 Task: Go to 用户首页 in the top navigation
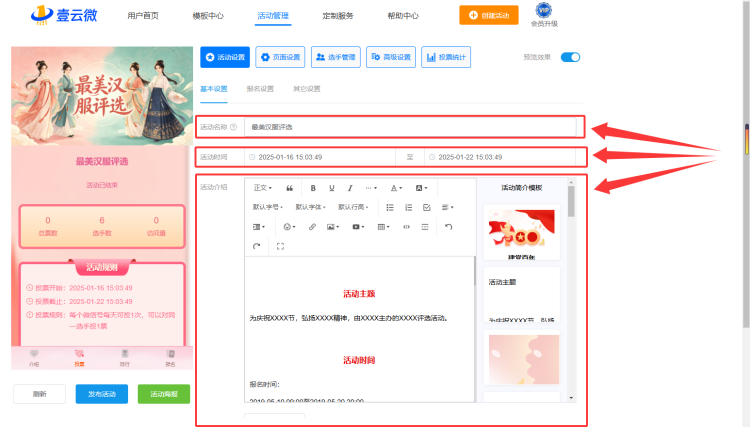point(143,16)
